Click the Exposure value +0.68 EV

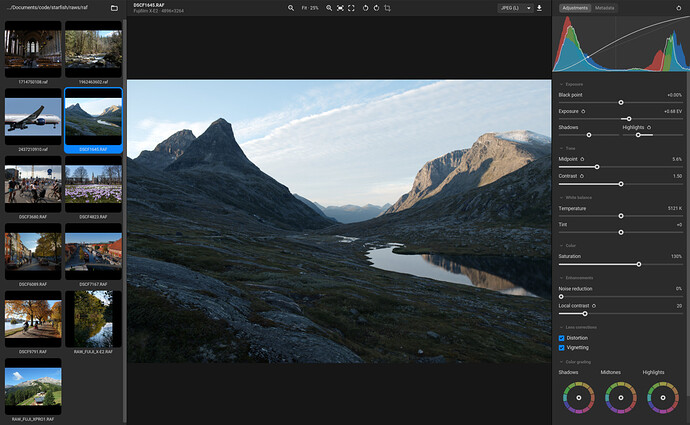click(x=673, y=111)
